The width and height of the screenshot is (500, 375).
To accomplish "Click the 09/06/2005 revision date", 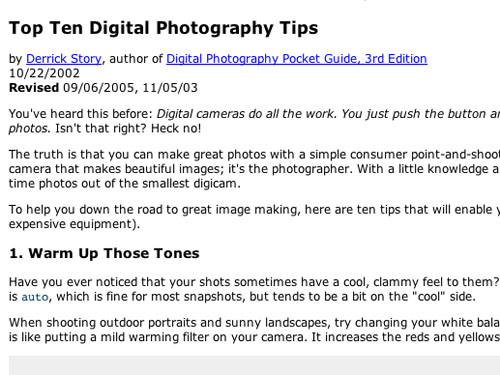I will pyautogui.click(x=98, y=88).
